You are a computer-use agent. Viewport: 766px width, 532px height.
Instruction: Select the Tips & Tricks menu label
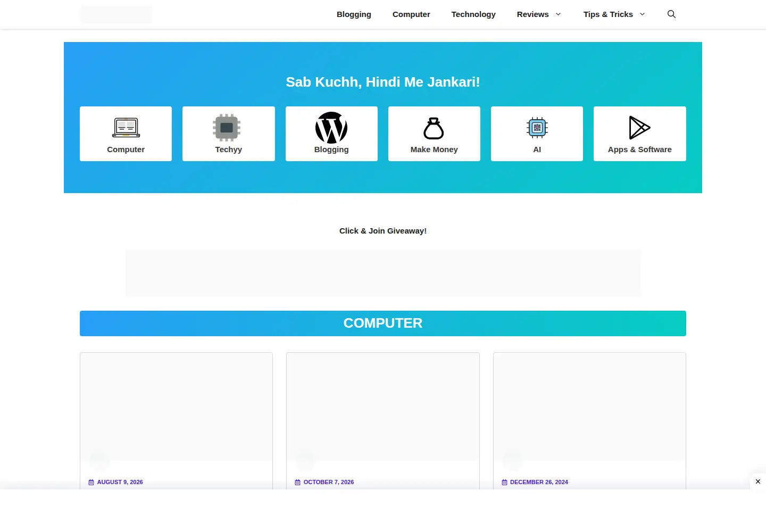(608, 14)
